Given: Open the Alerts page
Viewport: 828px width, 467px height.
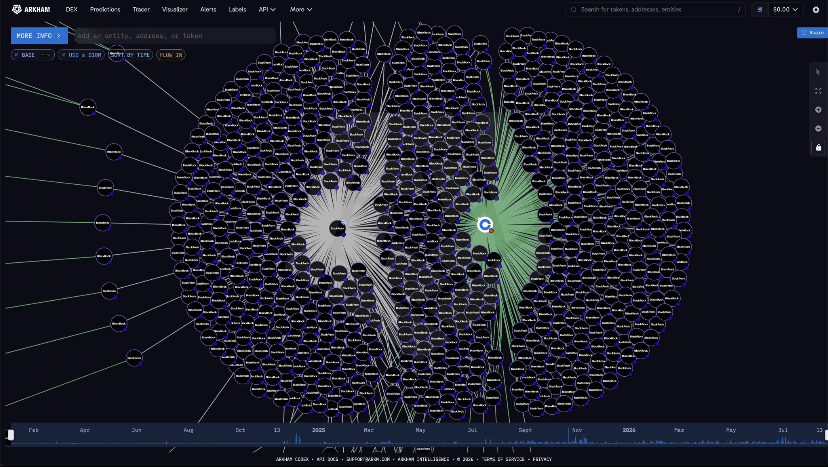Looking at the screenshot, I should [x=208, y=10].
